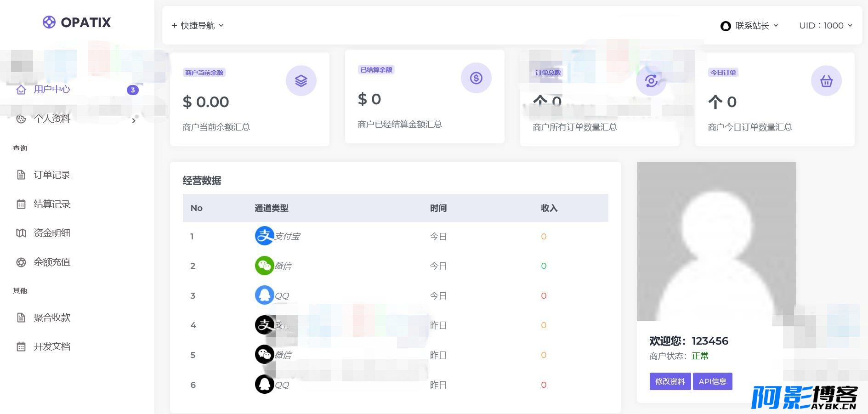
Task: Click the aperture icon beside 余额充值
Action: pos(21,262)
